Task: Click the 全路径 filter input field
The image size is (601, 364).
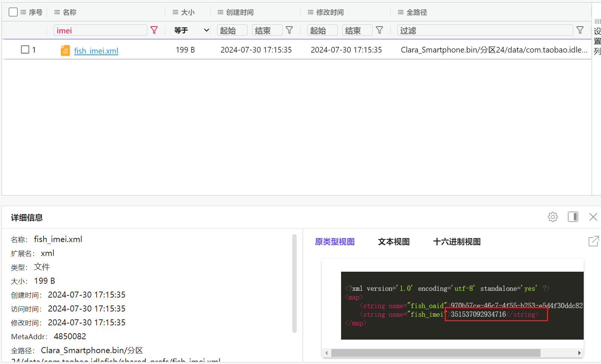Action: [485, 30]
